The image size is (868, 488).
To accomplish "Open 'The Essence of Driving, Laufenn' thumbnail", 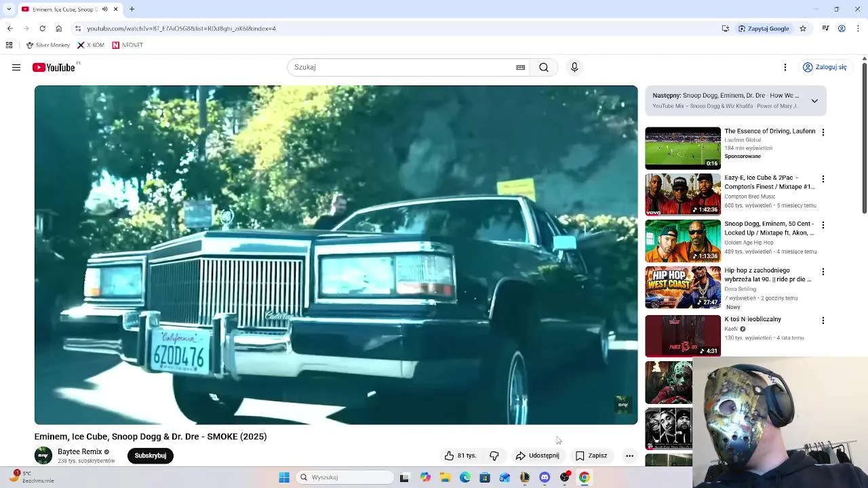I will click(683, 148).
